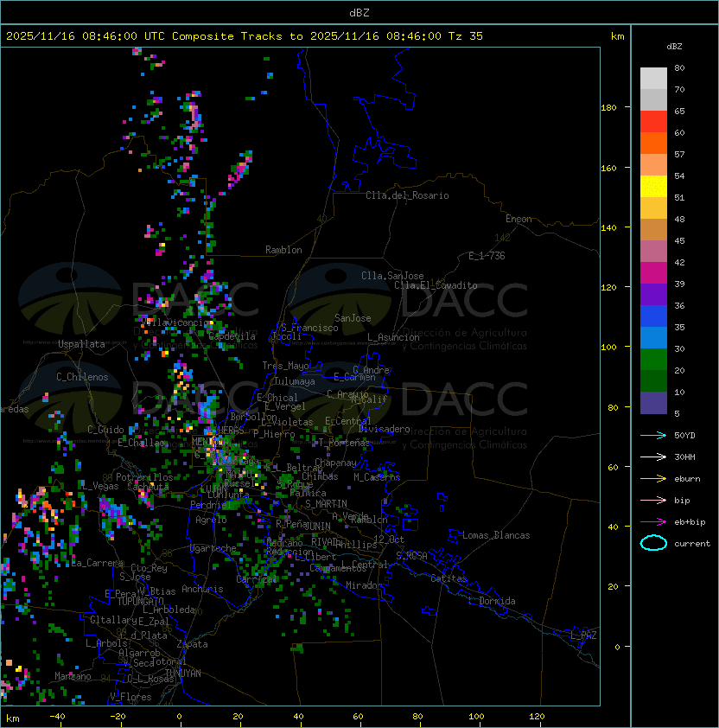Click the white 30HM arrow in legend
This screenshot has height=728, width=719.
tap(653, 457)
